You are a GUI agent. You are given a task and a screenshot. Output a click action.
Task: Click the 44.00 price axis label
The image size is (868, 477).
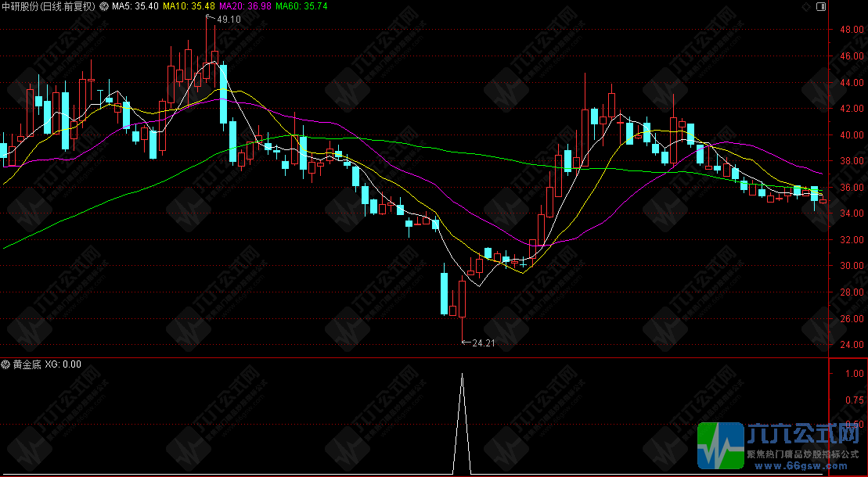[x=852, y=82]
